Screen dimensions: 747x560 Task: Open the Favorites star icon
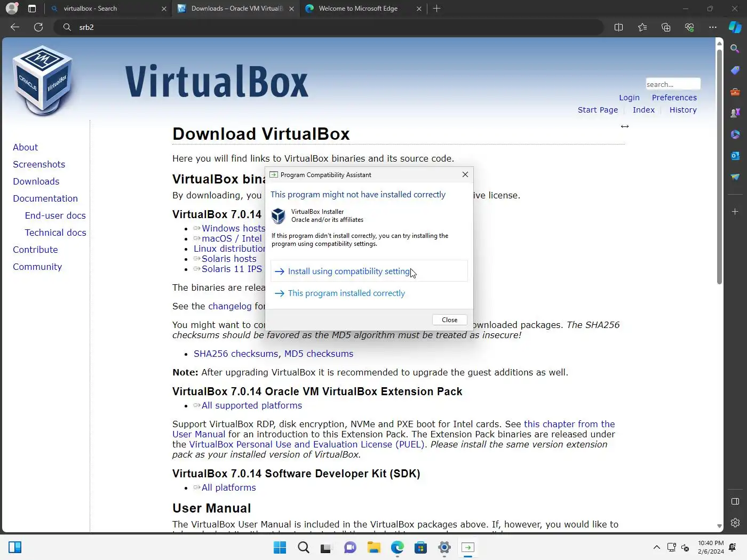(642, 27)
